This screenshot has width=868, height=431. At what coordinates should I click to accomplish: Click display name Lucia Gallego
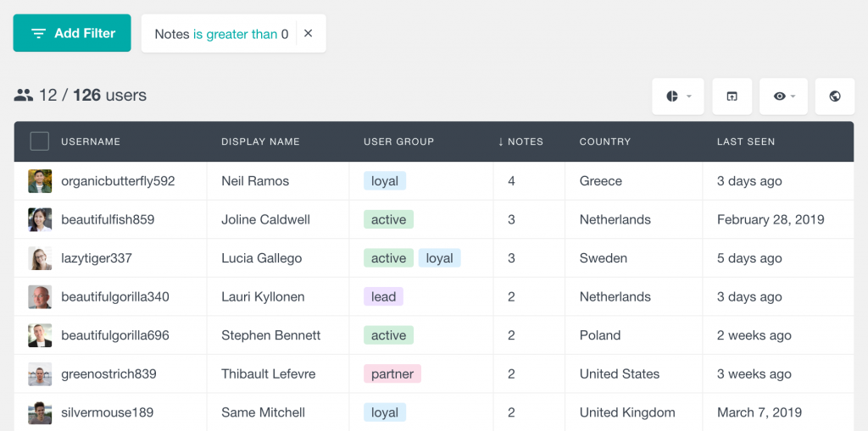262,258
